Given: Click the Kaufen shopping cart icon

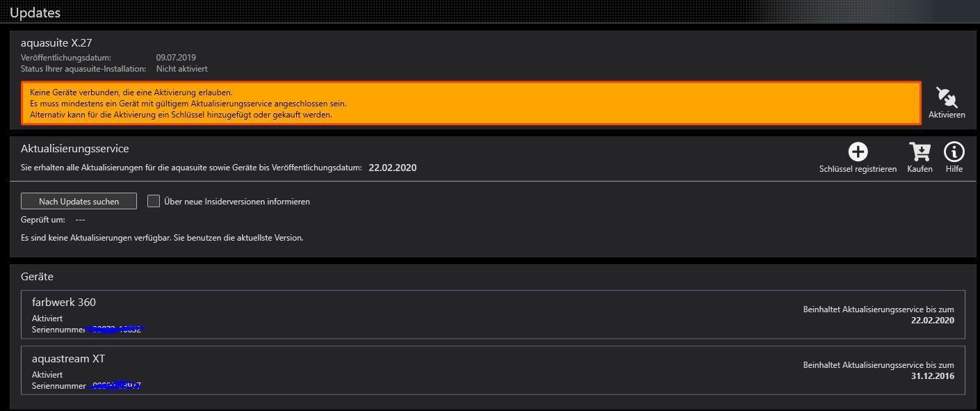Looking at the screenshot, I should 920,152.
